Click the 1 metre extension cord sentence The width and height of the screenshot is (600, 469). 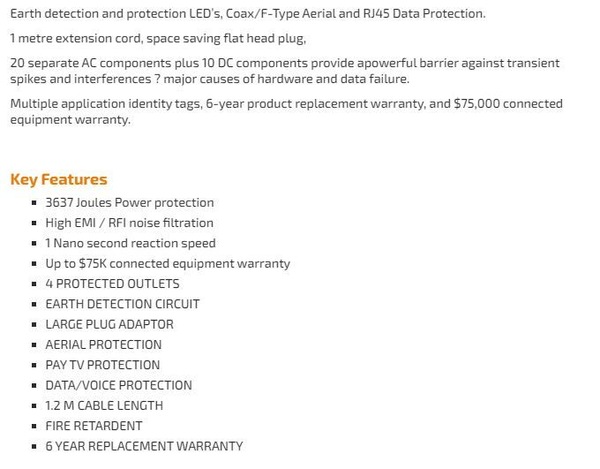point(158,38)
